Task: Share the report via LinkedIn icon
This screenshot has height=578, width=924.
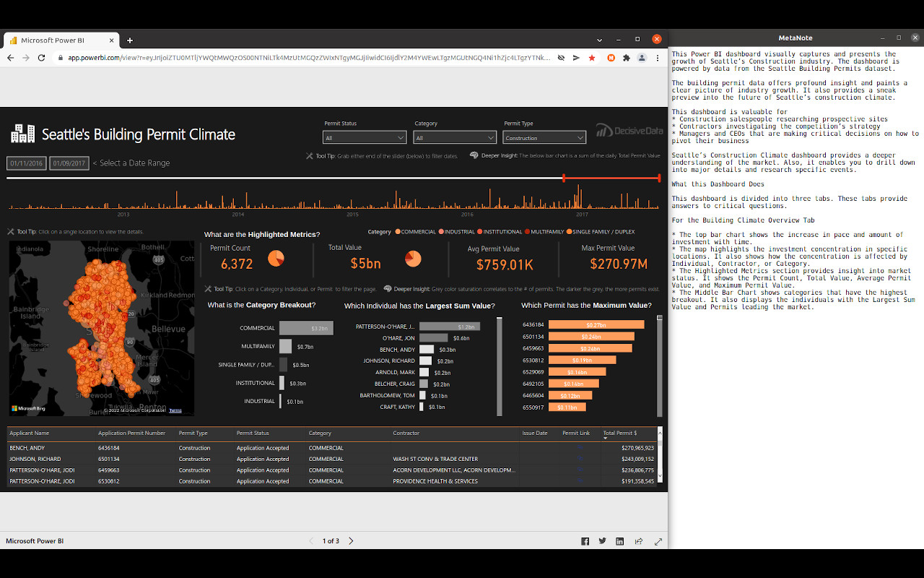Action: [620, 541]
